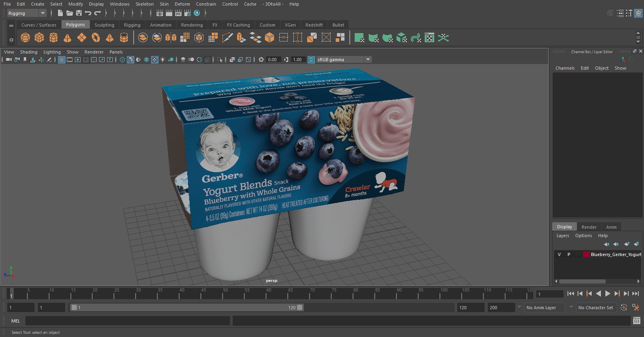Viewport: 644px width, 337px height.
Task: Toggle visibility V of Blueberry_Gerber_Yogurt layer
Action: tap(559, 254)
